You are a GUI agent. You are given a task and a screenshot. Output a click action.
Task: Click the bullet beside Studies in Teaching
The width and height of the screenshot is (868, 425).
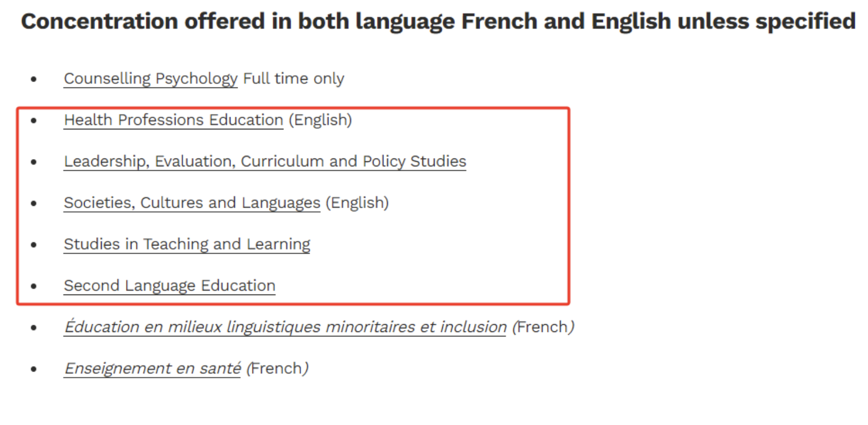[x=34, y=244]
